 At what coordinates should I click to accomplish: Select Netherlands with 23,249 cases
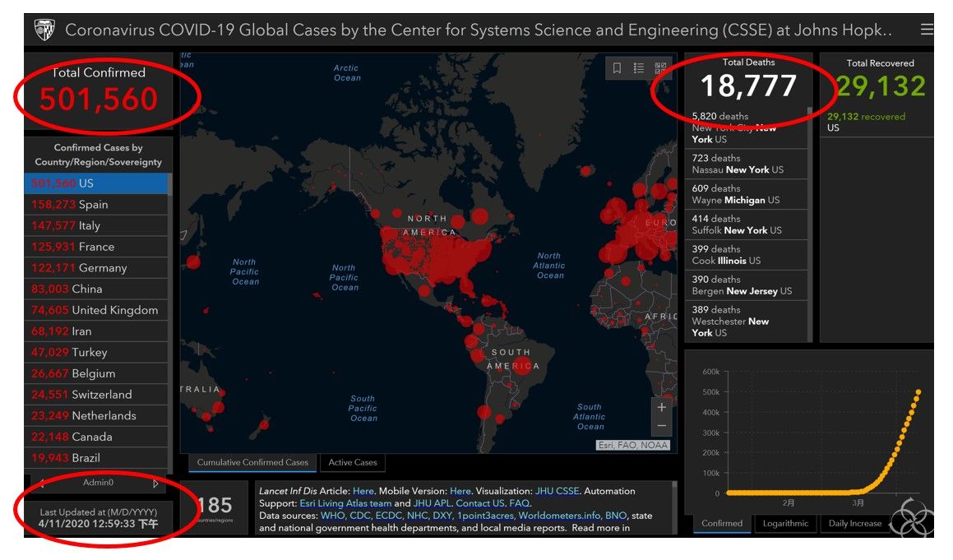pyautogui.click(x=96, y=416)
